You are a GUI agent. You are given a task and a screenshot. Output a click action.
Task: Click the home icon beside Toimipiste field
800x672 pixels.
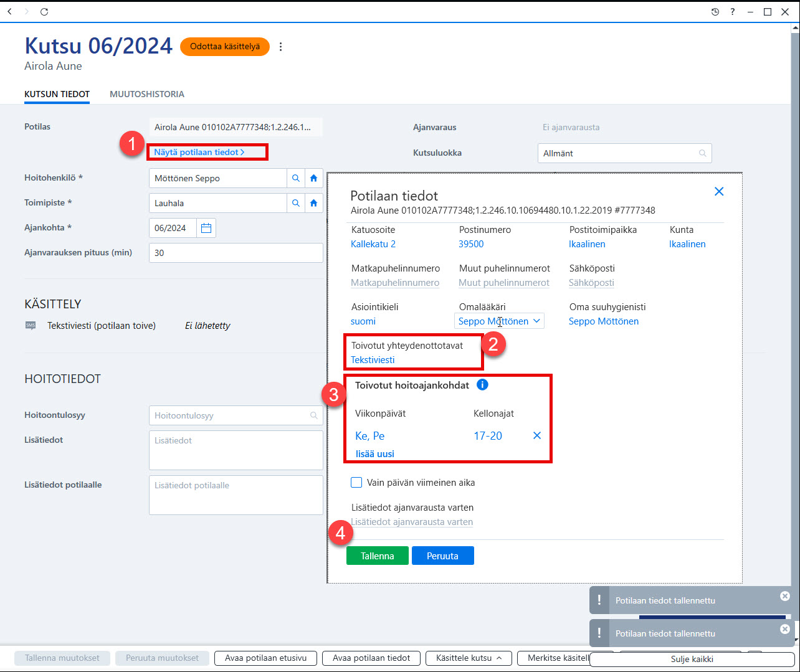coord(313,203)
